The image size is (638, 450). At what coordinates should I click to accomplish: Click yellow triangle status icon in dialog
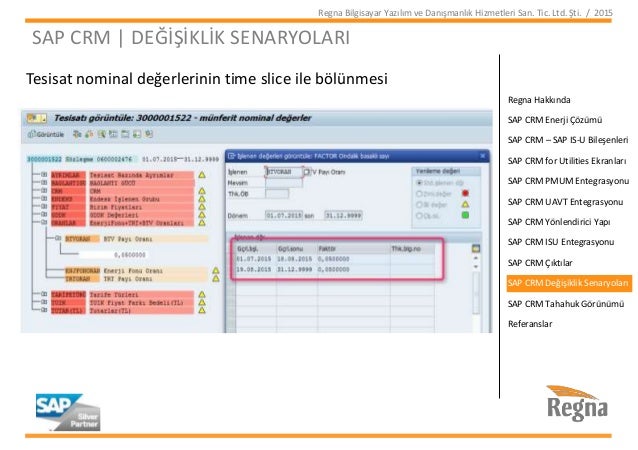[465, 204]
